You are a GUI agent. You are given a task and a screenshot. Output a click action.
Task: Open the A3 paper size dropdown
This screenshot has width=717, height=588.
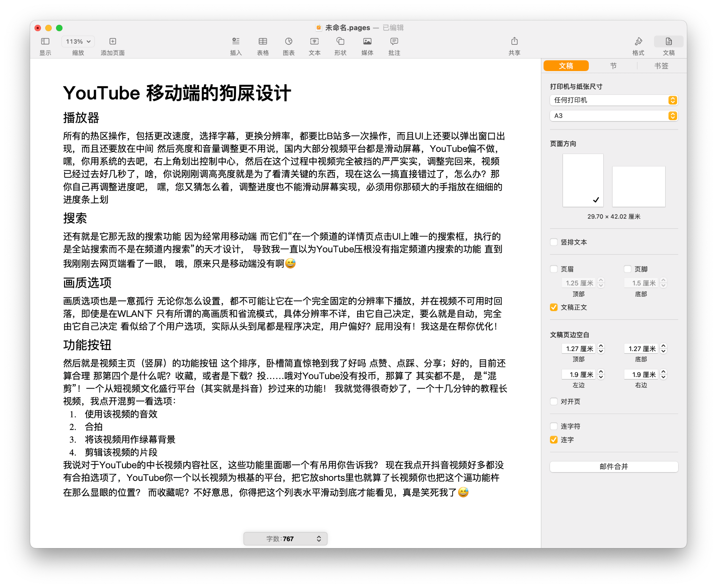coord(614,115)
